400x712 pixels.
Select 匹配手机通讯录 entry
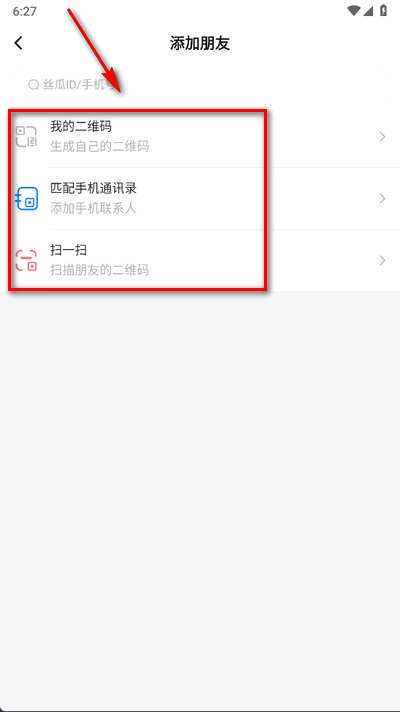click(x=200, y=198)
